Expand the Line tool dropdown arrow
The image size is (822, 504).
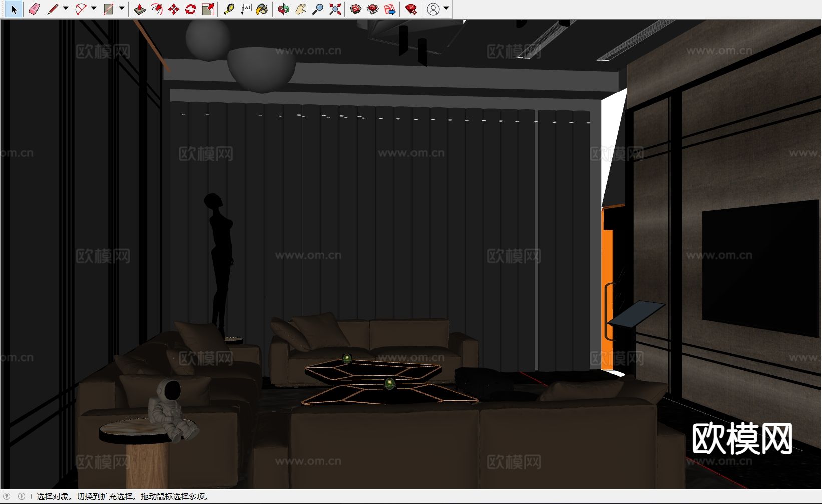66,9
